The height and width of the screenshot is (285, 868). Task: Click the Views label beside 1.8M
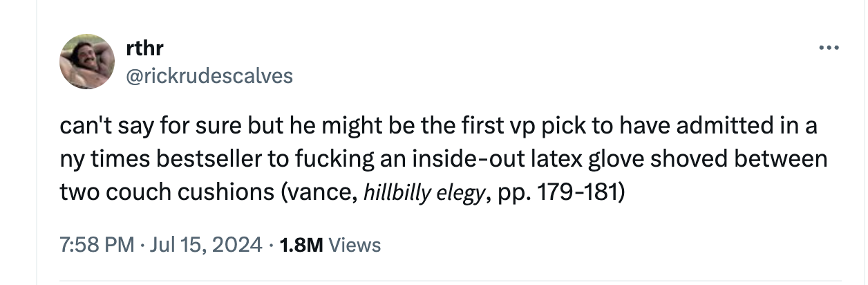[355, 244]
